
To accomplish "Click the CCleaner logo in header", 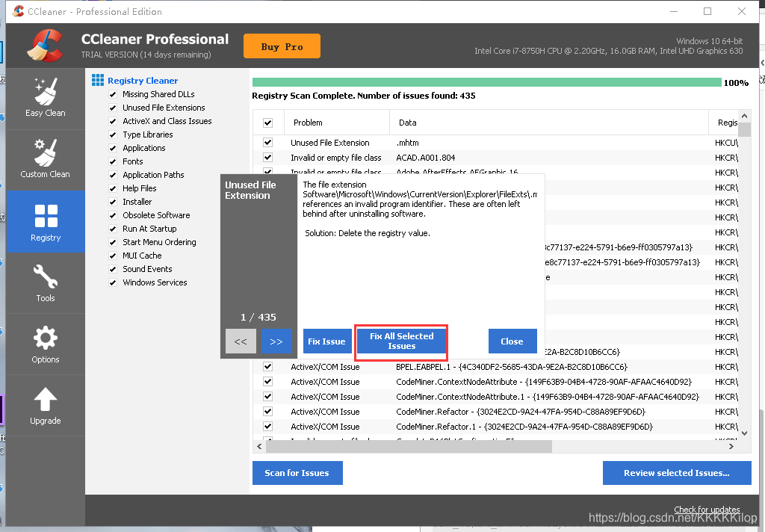I will click(x=45, y=46).
